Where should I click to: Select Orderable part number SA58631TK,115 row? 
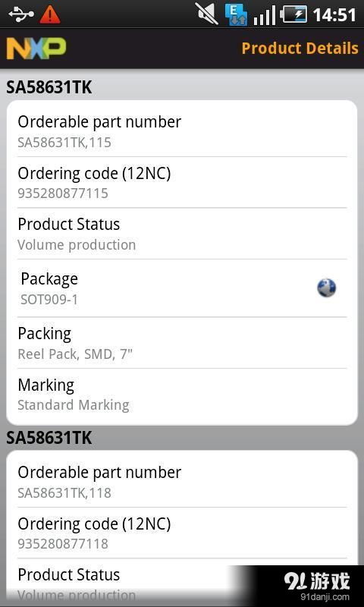pos(182,131)
